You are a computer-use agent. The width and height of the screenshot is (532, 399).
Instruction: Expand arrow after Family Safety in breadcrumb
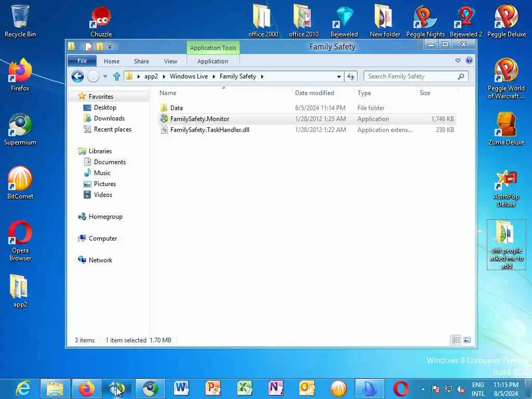[x=262, y=77]
